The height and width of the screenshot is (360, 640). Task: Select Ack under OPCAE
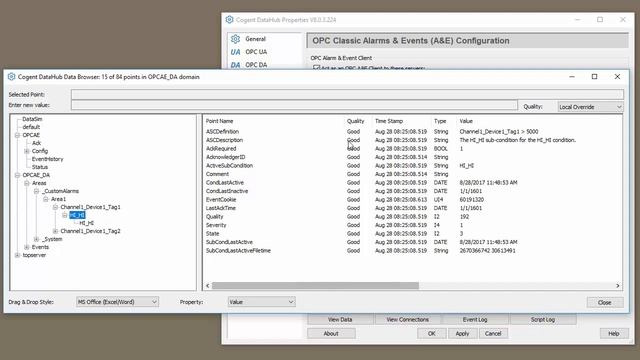pyautogui.click(x=36, y=143)
